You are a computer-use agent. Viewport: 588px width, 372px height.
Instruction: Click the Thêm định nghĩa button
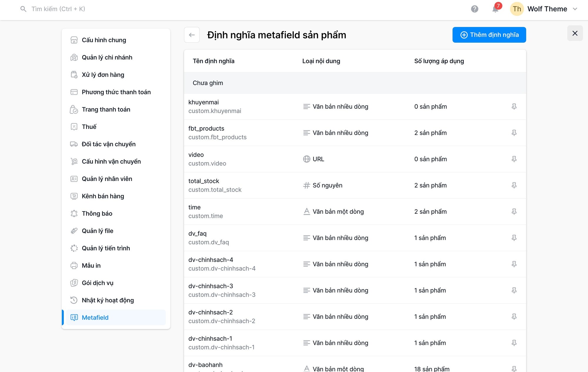(489, 35)
